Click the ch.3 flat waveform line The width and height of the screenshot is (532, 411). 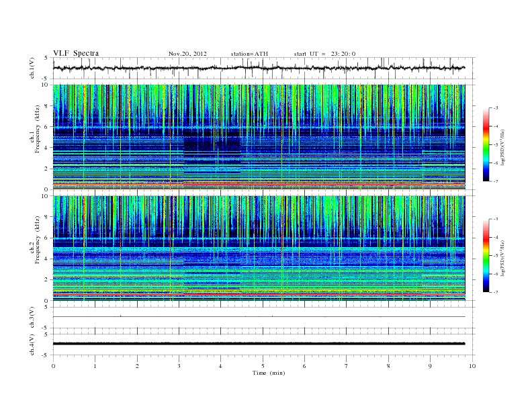pos(259,317)
